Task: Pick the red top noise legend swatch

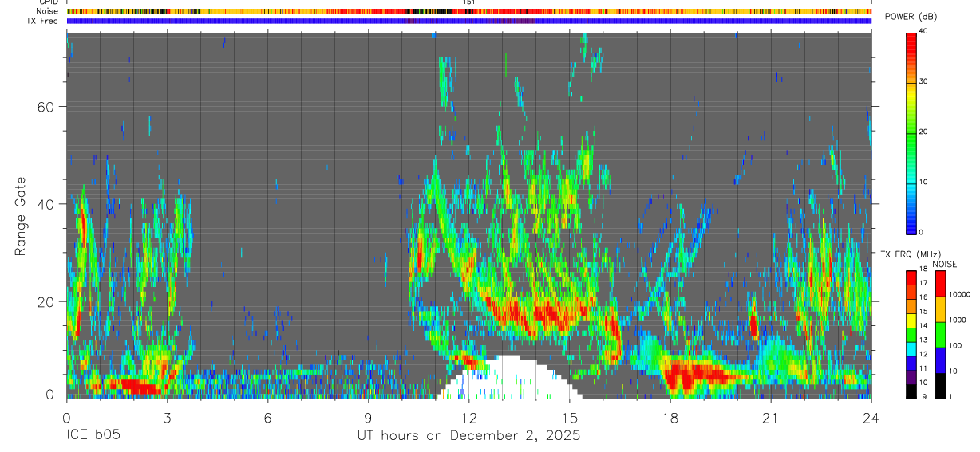Action: [x=941, y=284]
